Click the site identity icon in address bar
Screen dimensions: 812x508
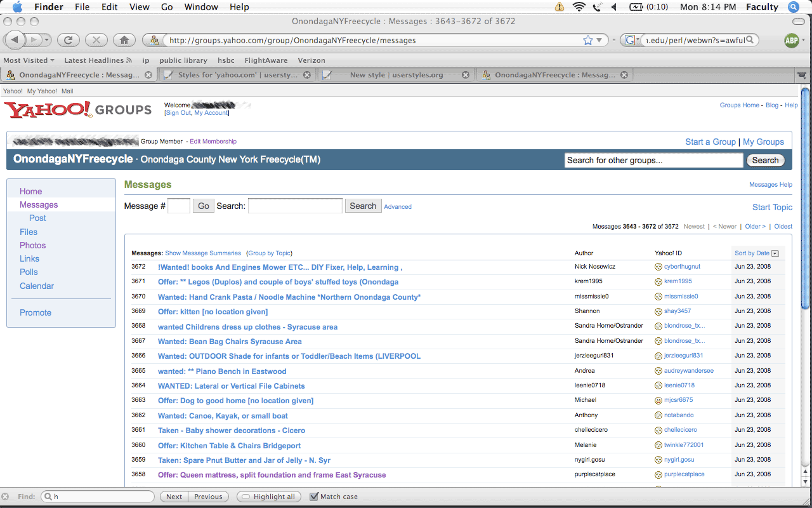click(x=154, y=40)
